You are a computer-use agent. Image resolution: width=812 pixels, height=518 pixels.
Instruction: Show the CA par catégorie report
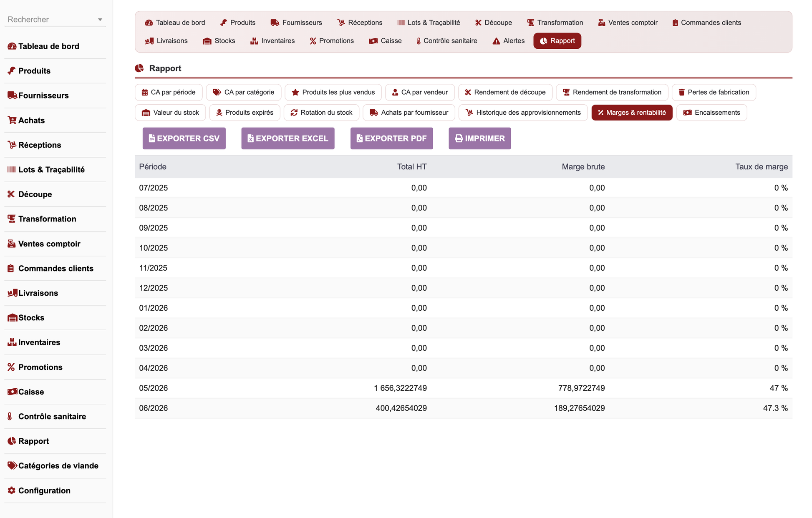[244, 92]
